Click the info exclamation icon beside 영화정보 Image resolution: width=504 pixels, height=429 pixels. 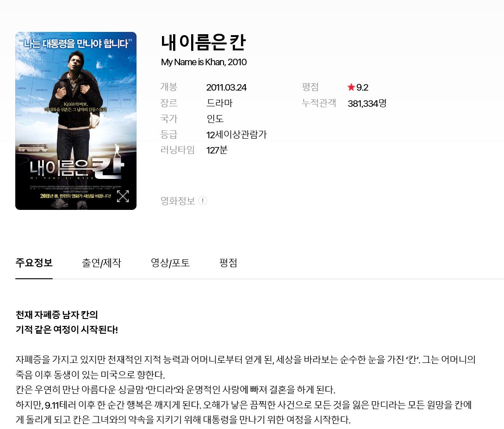pyautogui.click(x=203, y=201)
